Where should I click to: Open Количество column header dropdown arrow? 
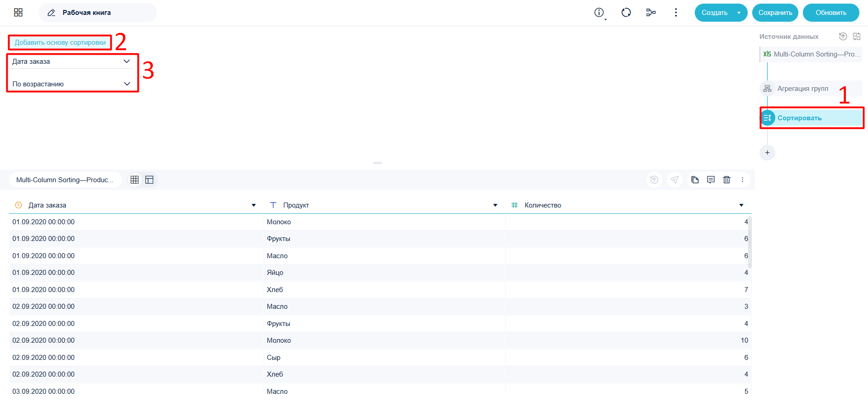[741, 205]
